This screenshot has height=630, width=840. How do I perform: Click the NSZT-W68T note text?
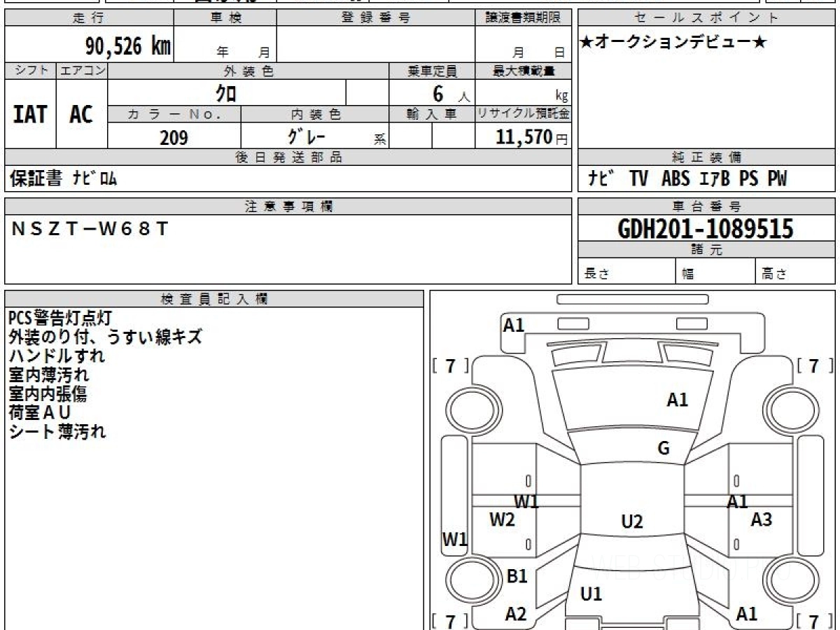click(90, 228)
